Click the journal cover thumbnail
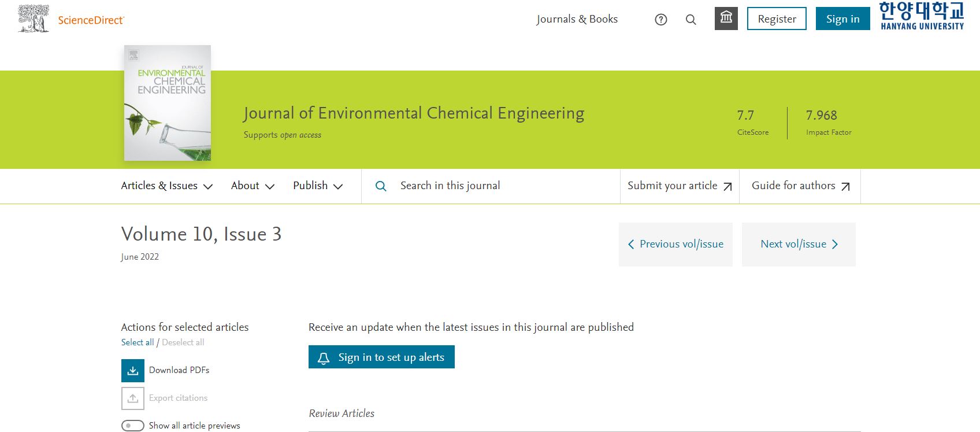Screen dimensions: 980x432 (168, 103)
